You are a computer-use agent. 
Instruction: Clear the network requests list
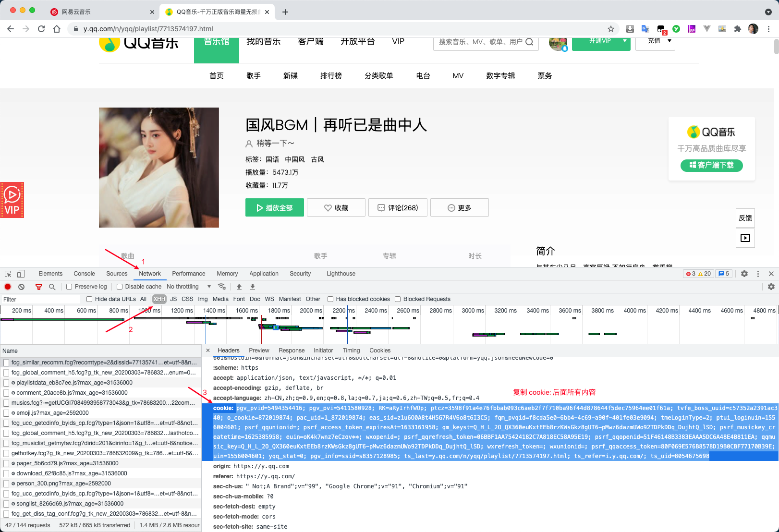(21, 287)
